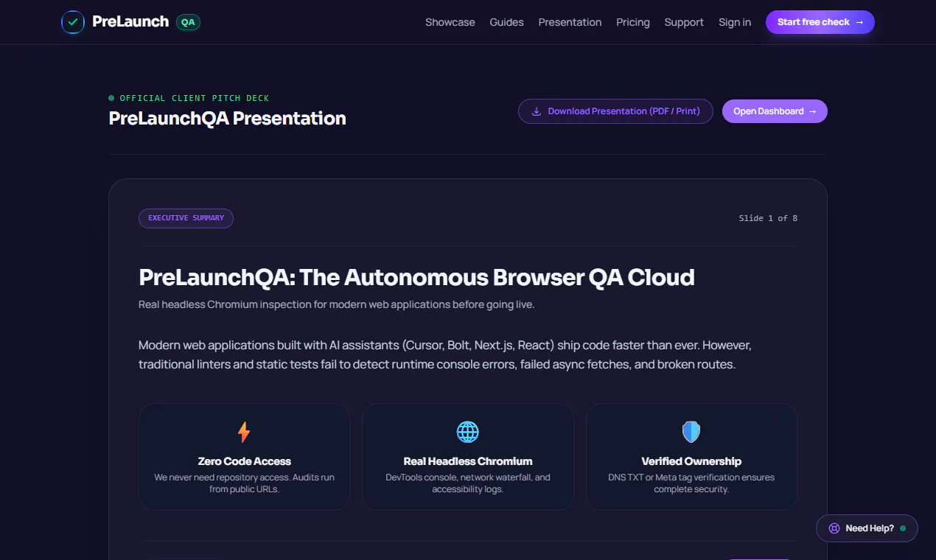Click Download Presentation (PDF / Print) button
The image size is (936, 560).
615,111
